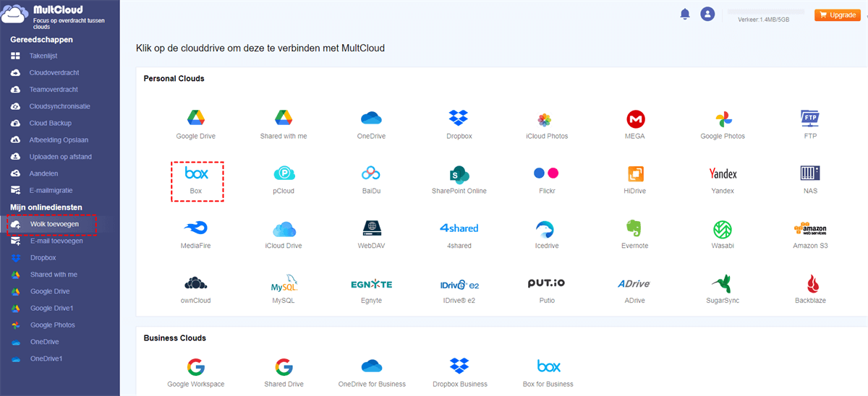Click the iCloud Photos icon
868x396 pixels.
(546, 119)
